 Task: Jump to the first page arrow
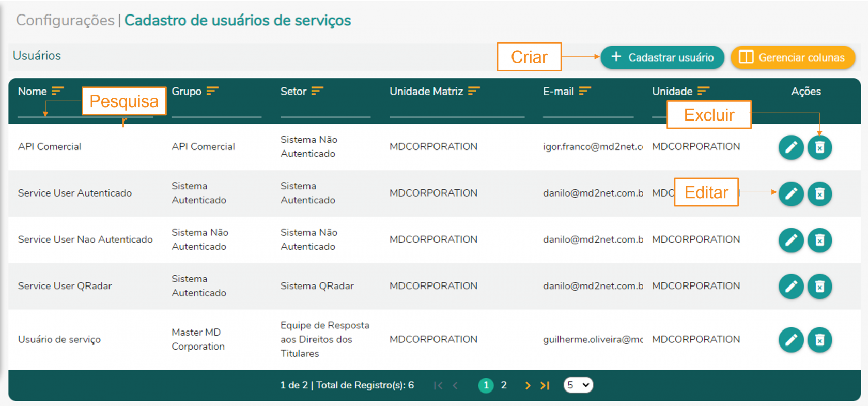point(438,385)
